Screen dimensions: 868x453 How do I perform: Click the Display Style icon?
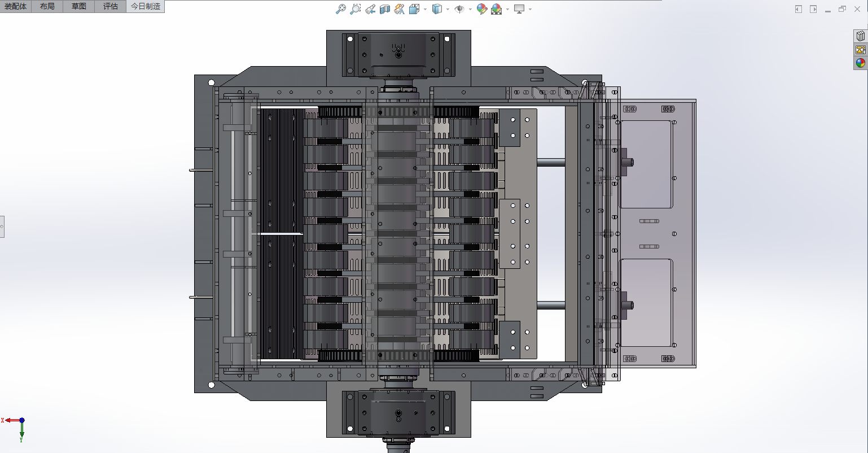(x=437, y=9)
